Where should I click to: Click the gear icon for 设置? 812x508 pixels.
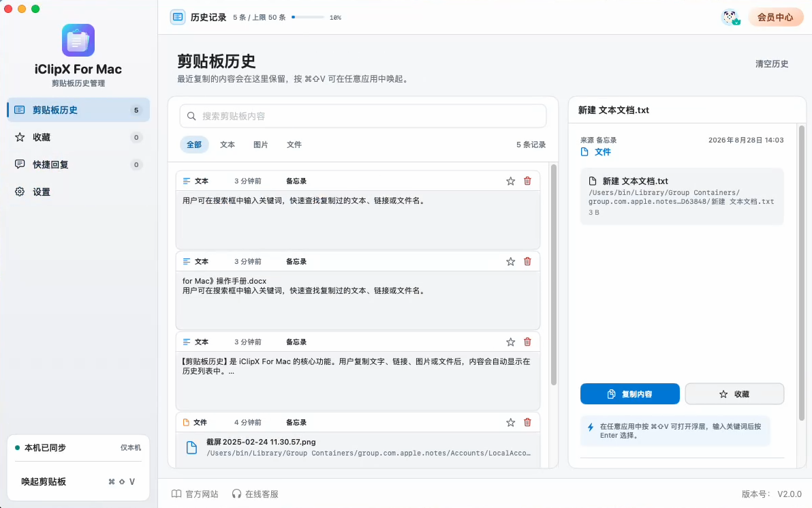tap(20, 192)
